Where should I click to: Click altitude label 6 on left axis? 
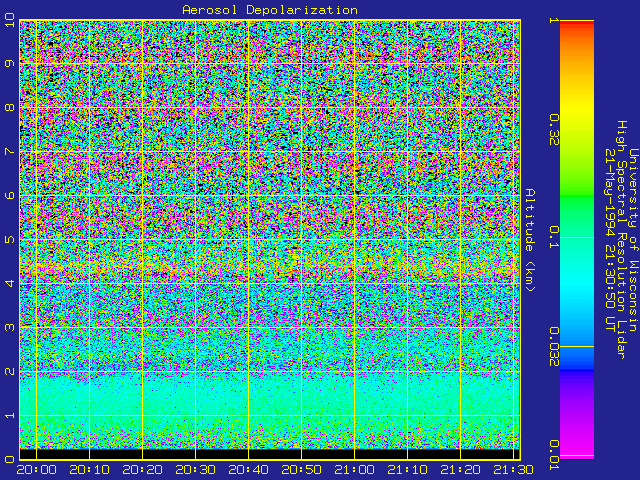click(x=9, y=196)
